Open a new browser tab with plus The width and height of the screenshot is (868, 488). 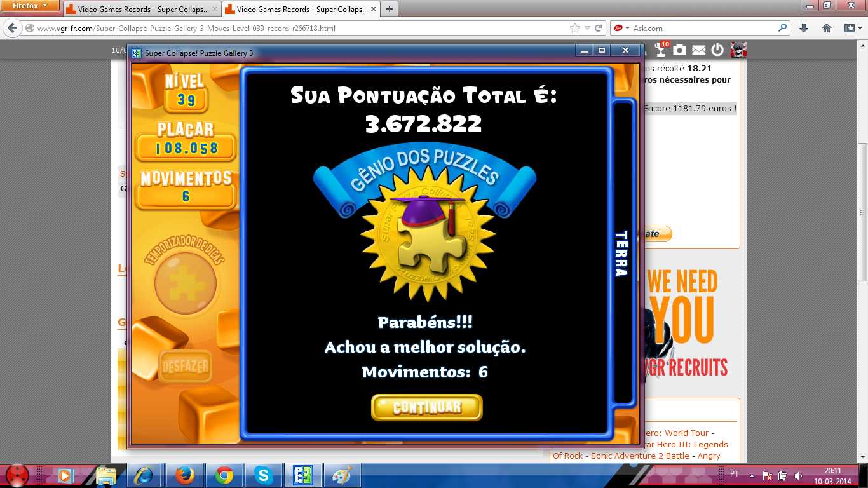click(x=389, y=9)
